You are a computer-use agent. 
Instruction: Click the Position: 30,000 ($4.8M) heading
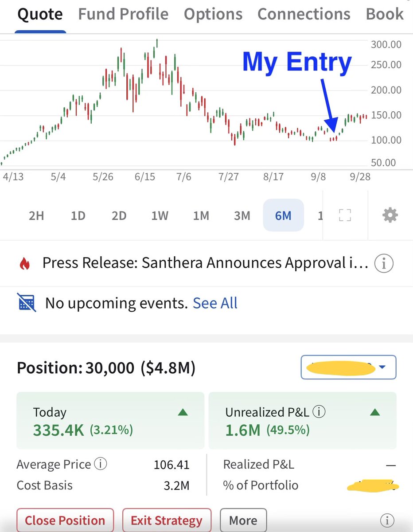click(106, 368)
